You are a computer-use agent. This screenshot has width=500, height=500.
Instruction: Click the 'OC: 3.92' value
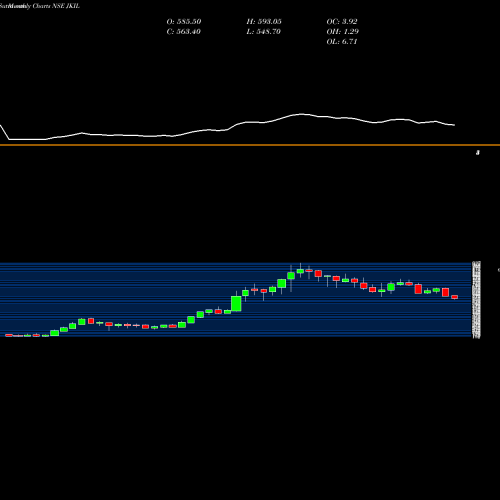[342, 21]
